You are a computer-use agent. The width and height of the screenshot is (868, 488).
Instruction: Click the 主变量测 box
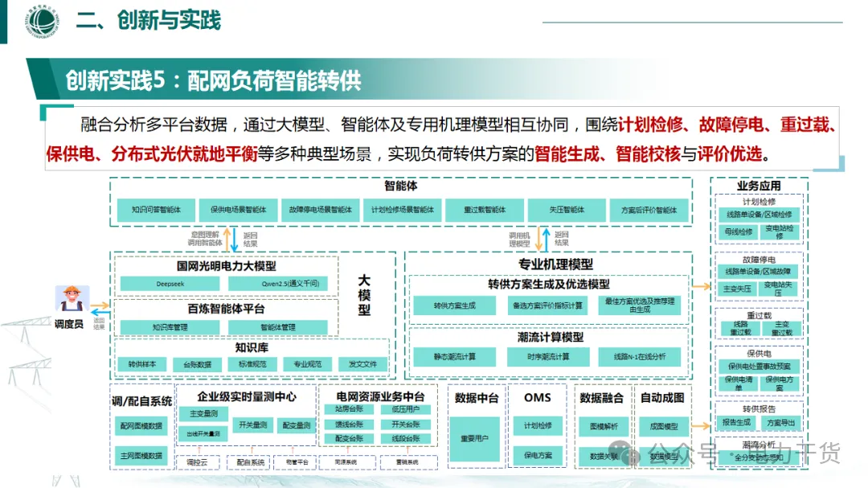pos(203,414)
